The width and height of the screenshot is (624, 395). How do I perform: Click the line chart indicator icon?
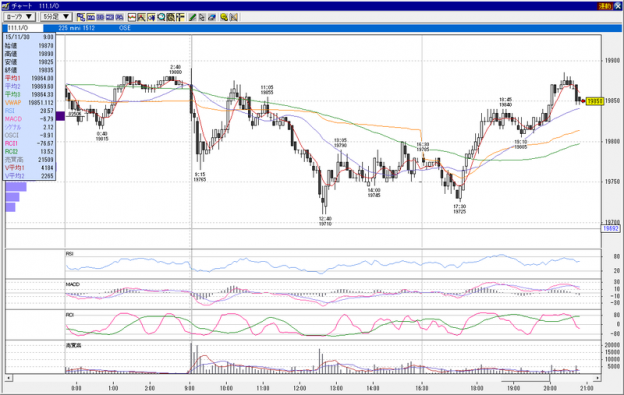click(x=132, y=17)
